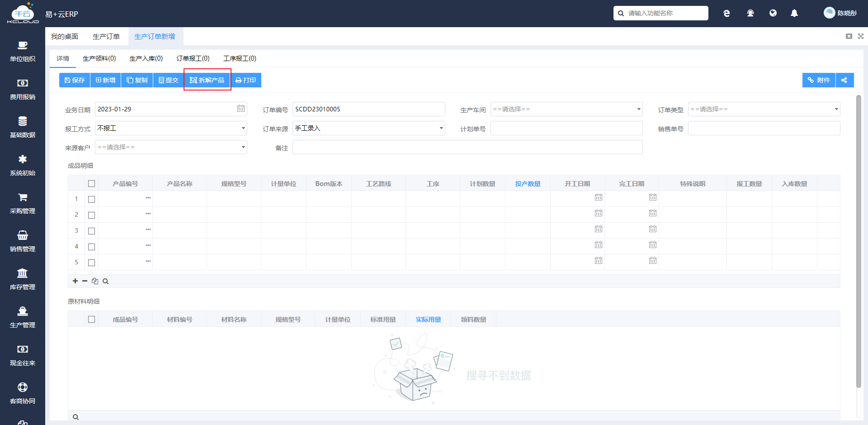Click the function name search box
Viewport: 868px width, 425px height.
661,13
